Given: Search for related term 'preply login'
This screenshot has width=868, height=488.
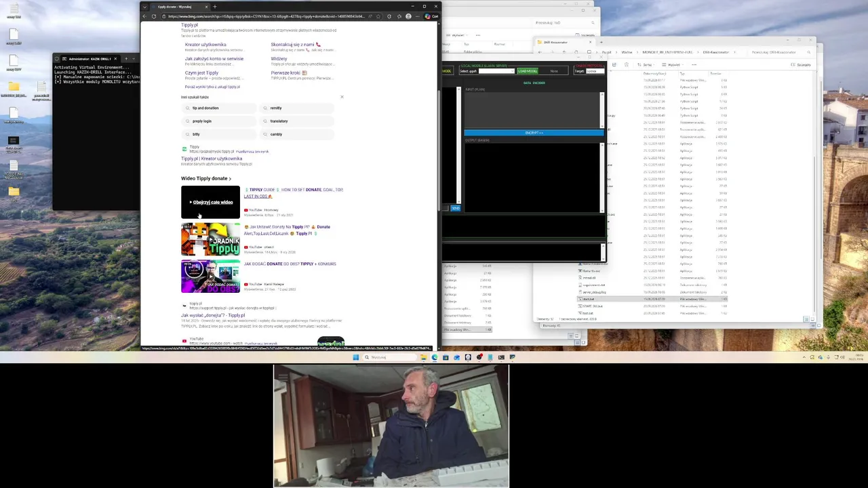Looking at the screenshot, I should pos(219,121).
